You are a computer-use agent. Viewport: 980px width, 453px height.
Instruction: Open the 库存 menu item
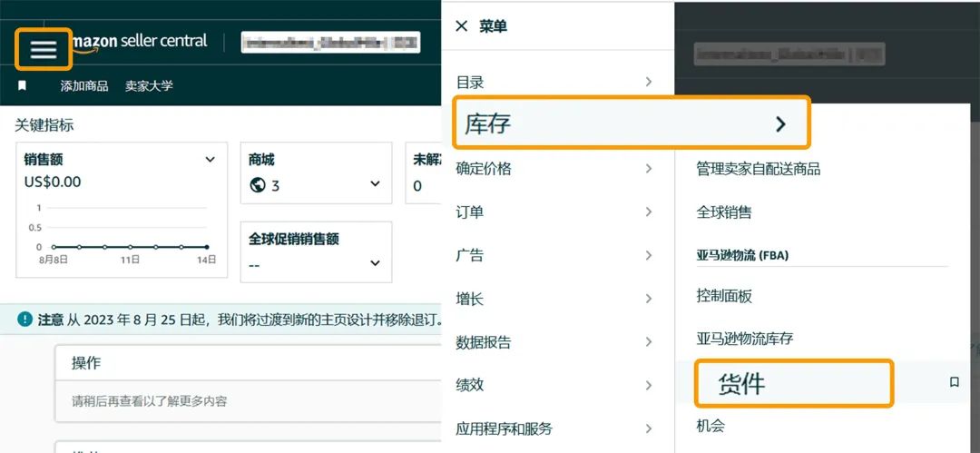click(630, 124)
